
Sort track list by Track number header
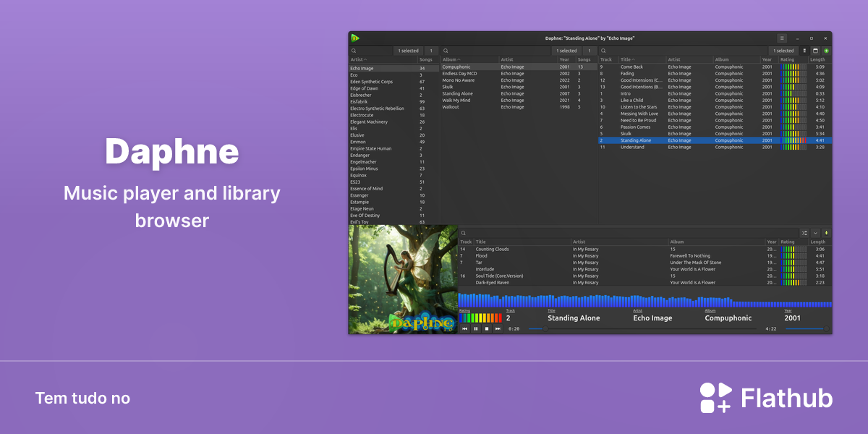[608, 59]
